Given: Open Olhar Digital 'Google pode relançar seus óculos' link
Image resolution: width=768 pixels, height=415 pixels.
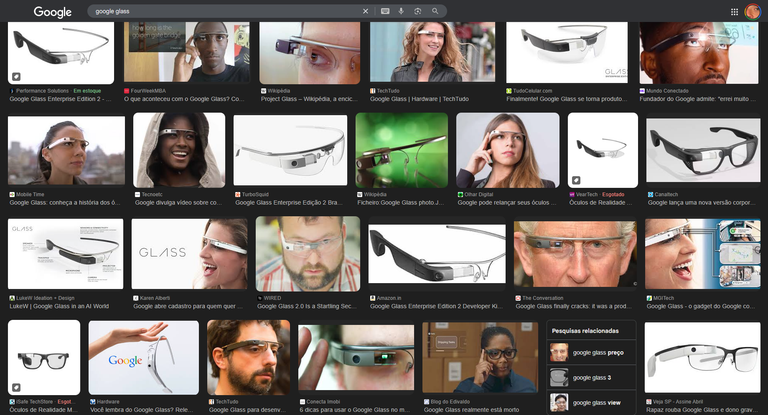Looking at the screenshot, I should 507,202.
